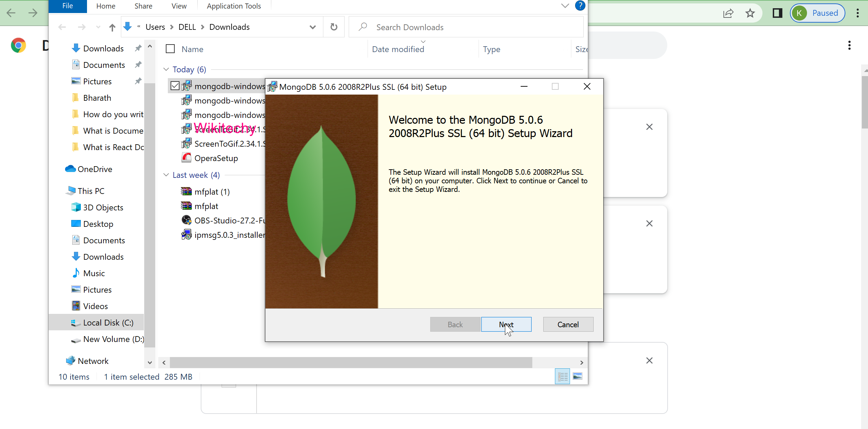Select Network in navigation pane
Image resolution: width=868 pixels, height=429 pixels.
(x=93, y=361)
